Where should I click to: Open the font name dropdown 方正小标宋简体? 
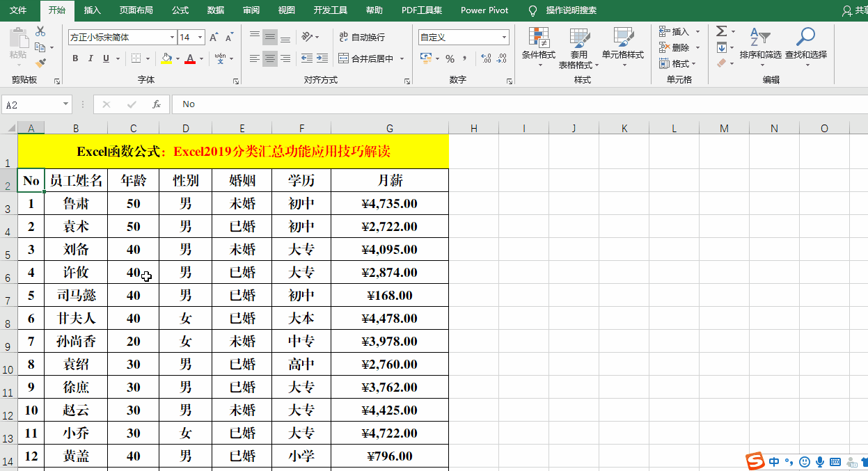pyautogui.click(x=172, y=38)
